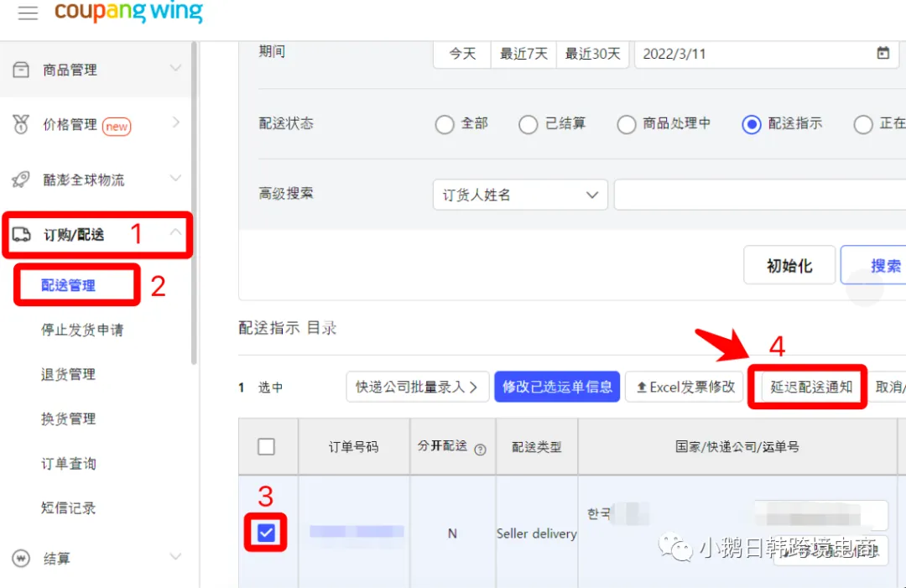Viewport: 906px width, 588px height.
Task: Select the 商品处理中 radio button
Action: [626, 124]
